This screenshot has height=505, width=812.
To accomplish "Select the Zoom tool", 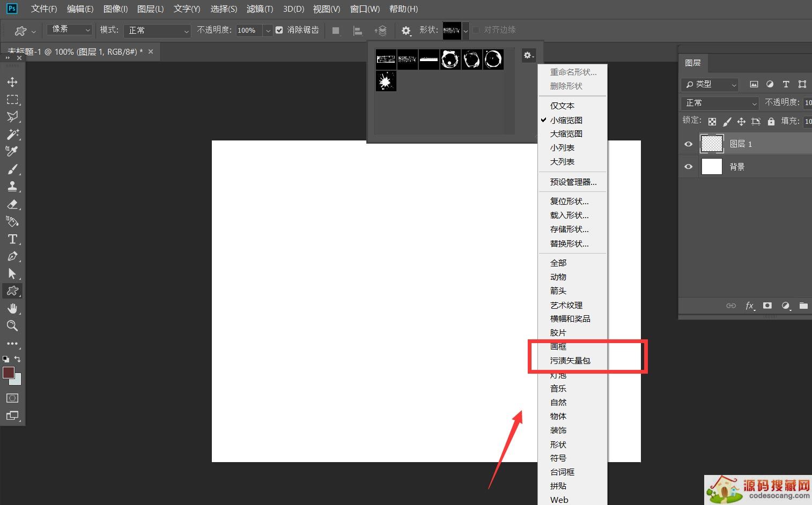I will (13, 326).
